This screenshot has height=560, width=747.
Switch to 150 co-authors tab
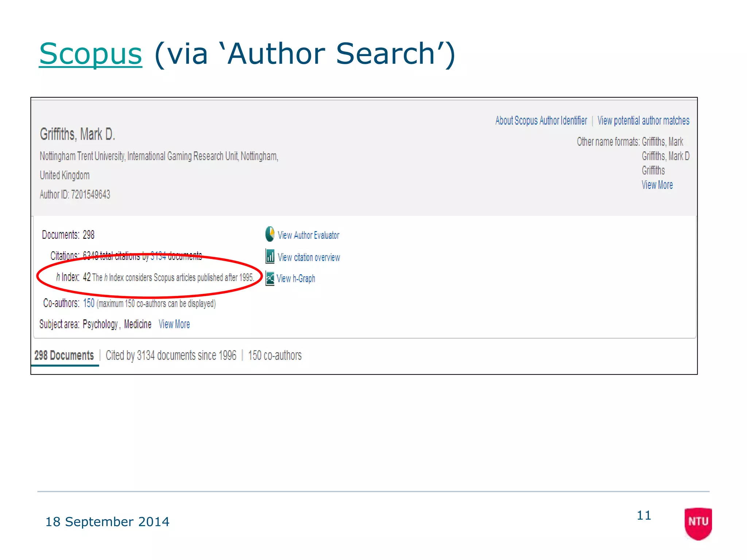tap(275, 355)
